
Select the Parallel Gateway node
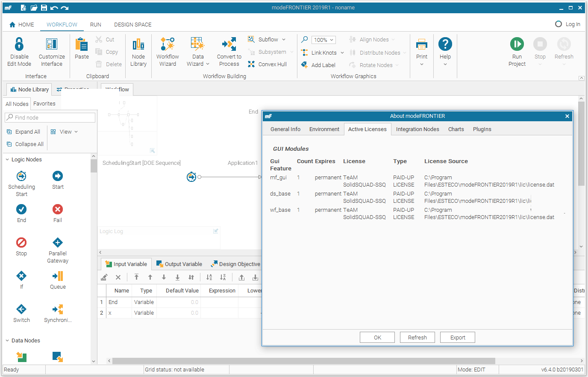coord(57,247)
